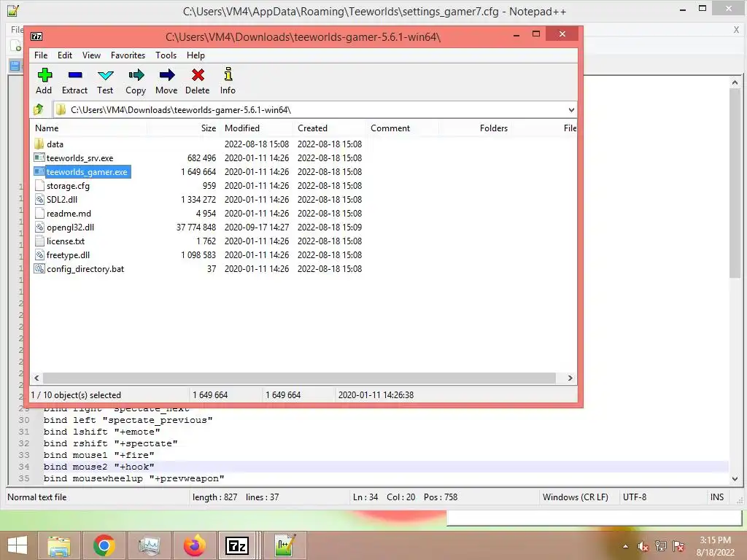Image resolution: width=747 pixels, height=560 pixels.
Task: Select the readme.md file icon
Action: [x=39, y=214]
